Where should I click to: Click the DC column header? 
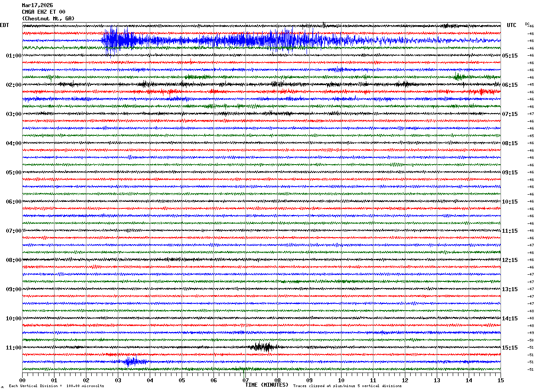click(x=527, y=24)
